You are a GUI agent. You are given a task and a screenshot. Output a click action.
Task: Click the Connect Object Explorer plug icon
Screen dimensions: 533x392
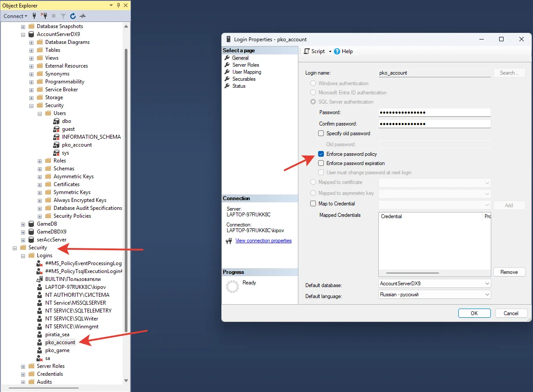coord(34,16)
